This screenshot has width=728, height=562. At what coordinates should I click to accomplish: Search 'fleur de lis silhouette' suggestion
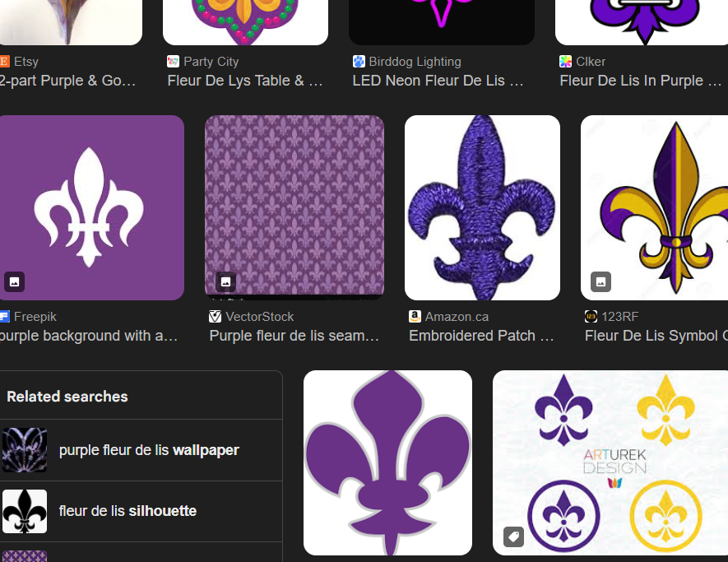[x=141, y=511]
